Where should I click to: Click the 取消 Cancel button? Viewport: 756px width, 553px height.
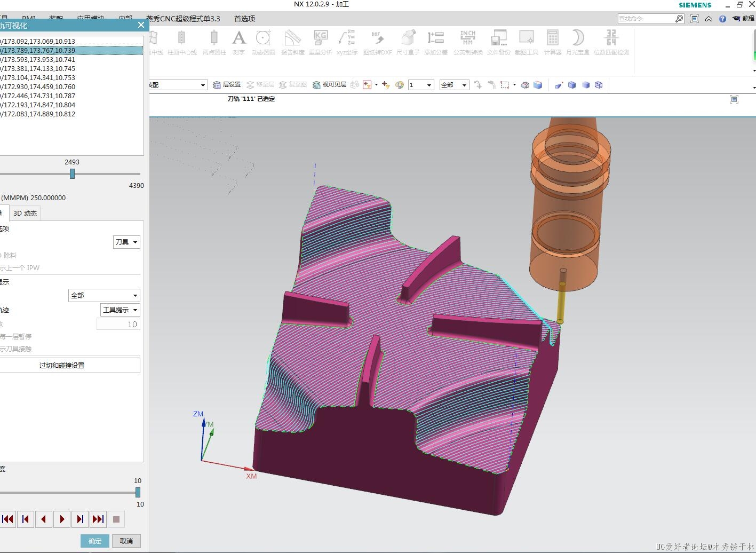pyautogui.click(x=126, y=541)
